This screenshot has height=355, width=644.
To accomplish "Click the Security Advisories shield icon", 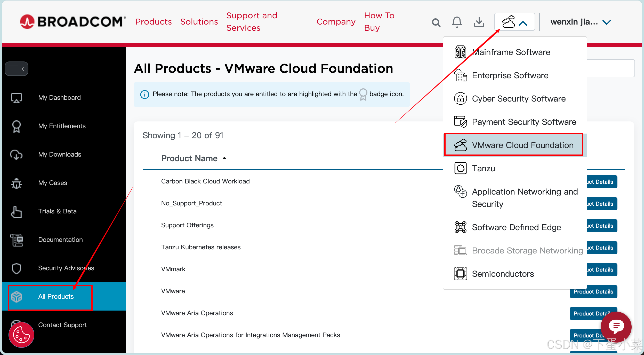I will pyautogui.click(x=17, y=268).
